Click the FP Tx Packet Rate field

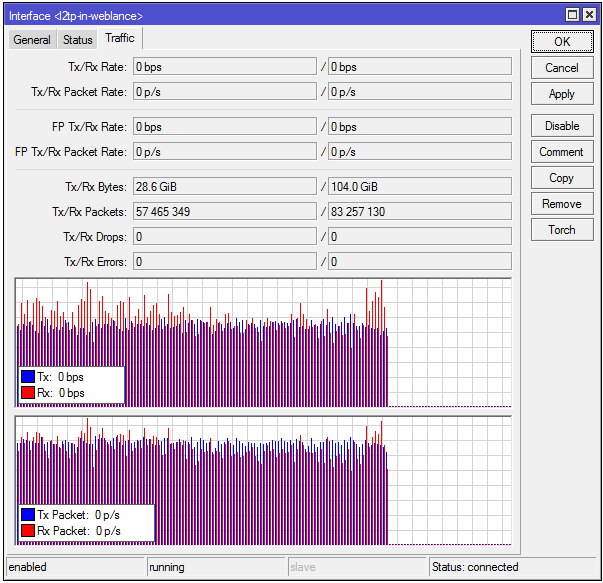[x=225, y=152]
